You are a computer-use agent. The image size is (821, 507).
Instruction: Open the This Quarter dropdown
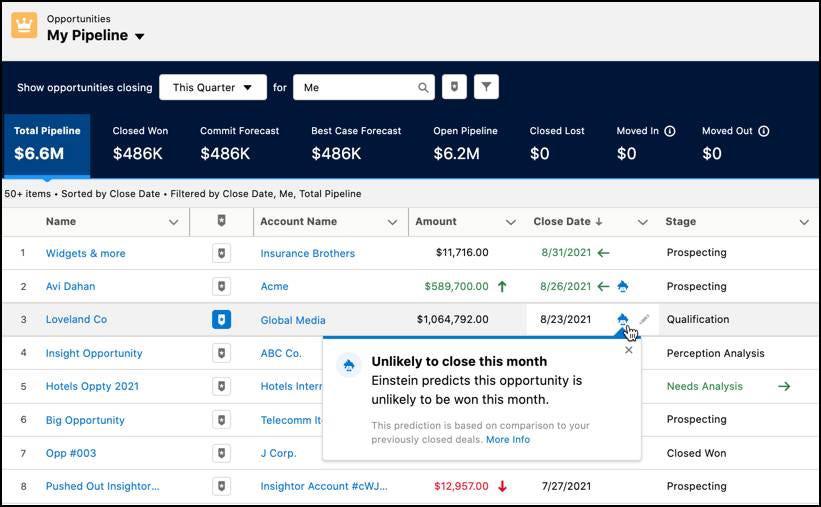(x=212, y=87)
